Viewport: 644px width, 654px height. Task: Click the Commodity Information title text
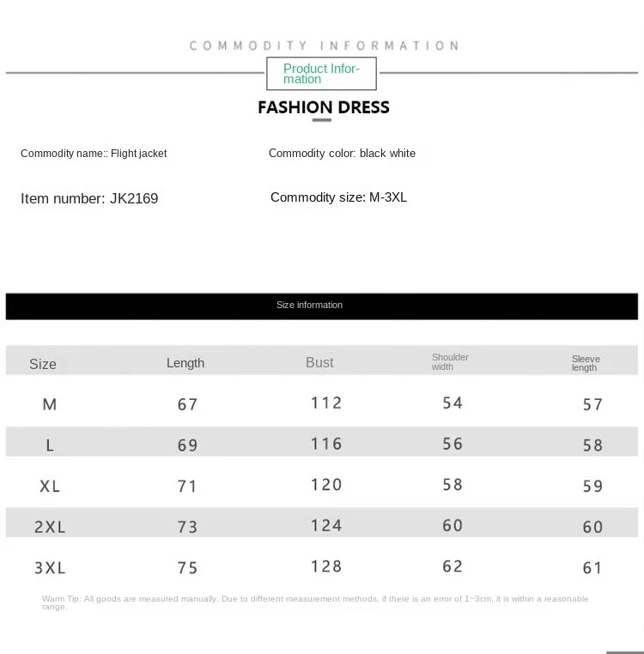pos(323,45)
